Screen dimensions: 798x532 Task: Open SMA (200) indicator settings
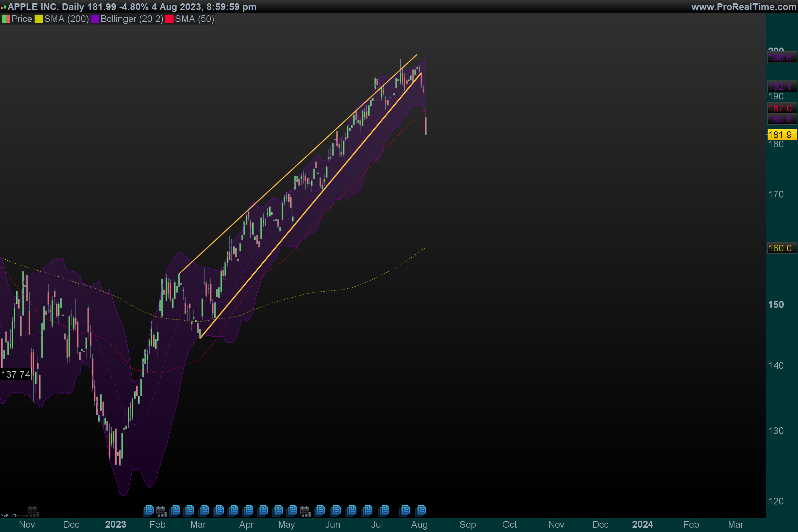click(66, 19)
